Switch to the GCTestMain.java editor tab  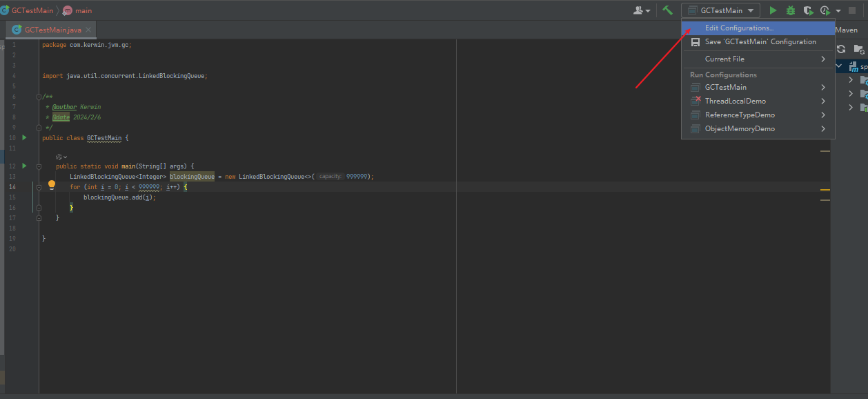[52, 30]
